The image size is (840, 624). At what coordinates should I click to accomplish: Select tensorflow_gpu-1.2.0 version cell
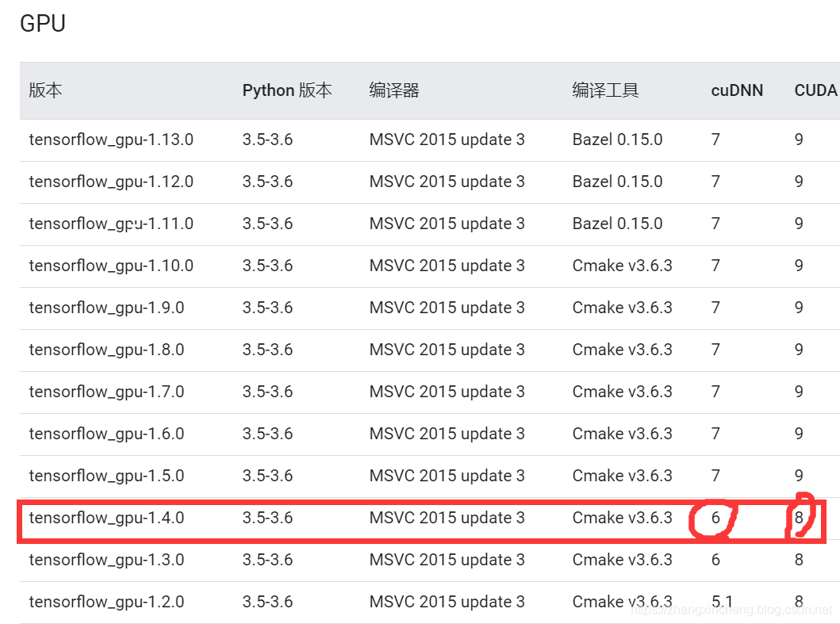pyautogui.click(x=106, y=602)
